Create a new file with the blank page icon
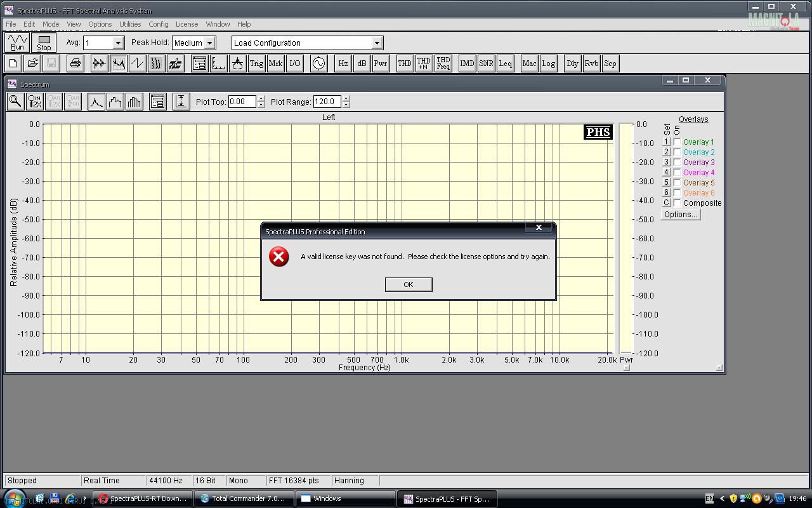This screenshot has height=508, width=812. (x=13, y=63)
